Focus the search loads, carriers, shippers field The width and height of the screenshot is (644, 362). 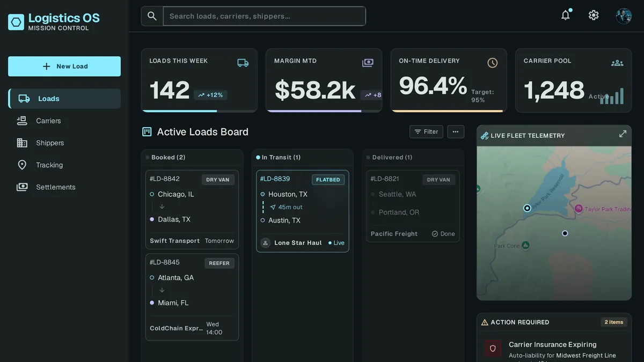pyautogui.click(x=264, y=16)
